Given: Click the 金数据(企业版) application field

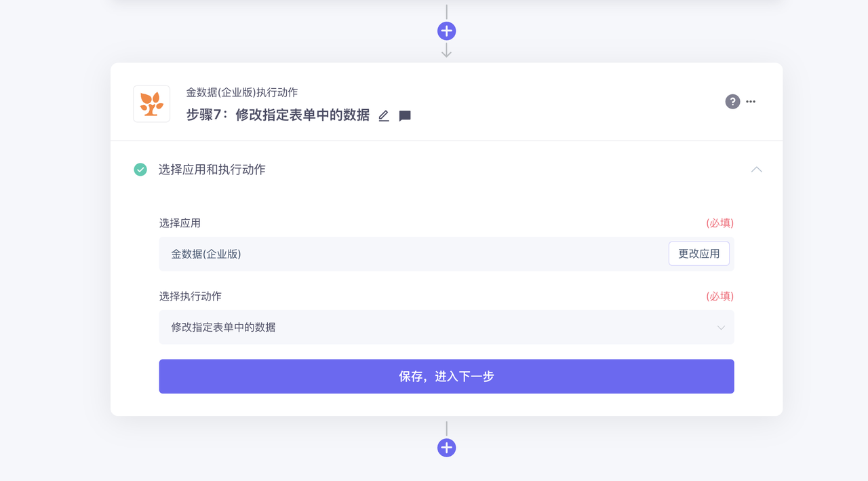Looking at the screenshot, I should click(x=446, y=254).
